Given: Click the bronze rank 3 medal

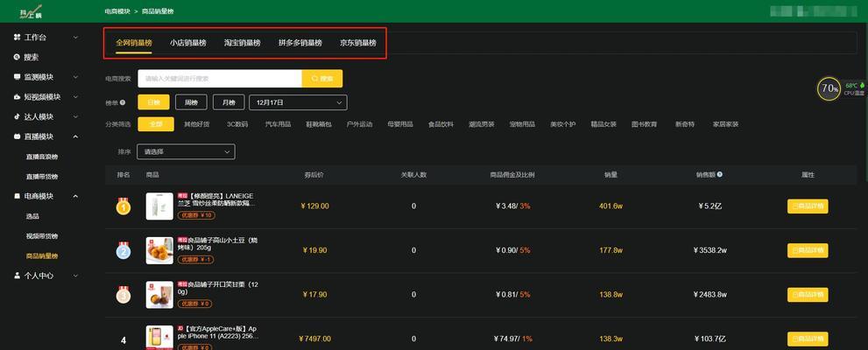Looking at the screenshot, I should 123,295.
